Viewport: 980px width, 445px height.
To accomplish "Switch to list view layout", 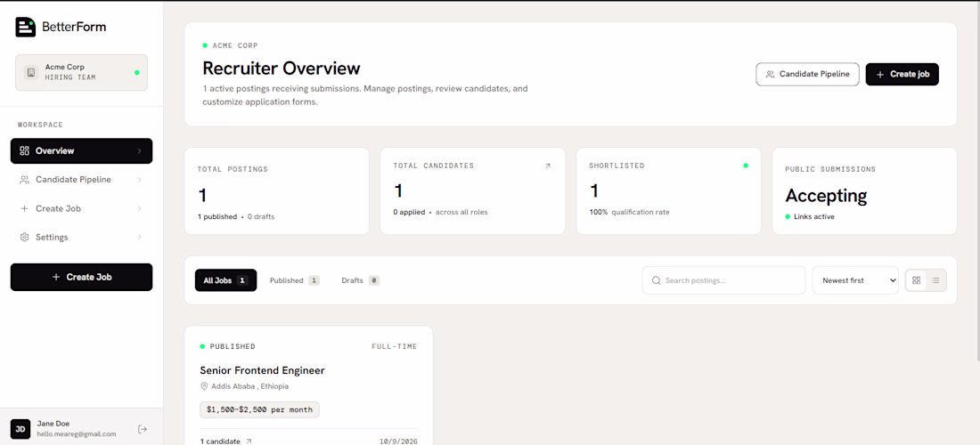I will (x=935, y=280).
